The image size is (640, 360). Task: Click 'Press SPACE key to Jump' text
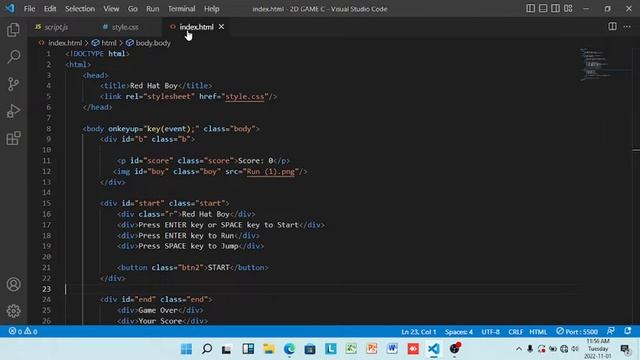click(188, 246)
